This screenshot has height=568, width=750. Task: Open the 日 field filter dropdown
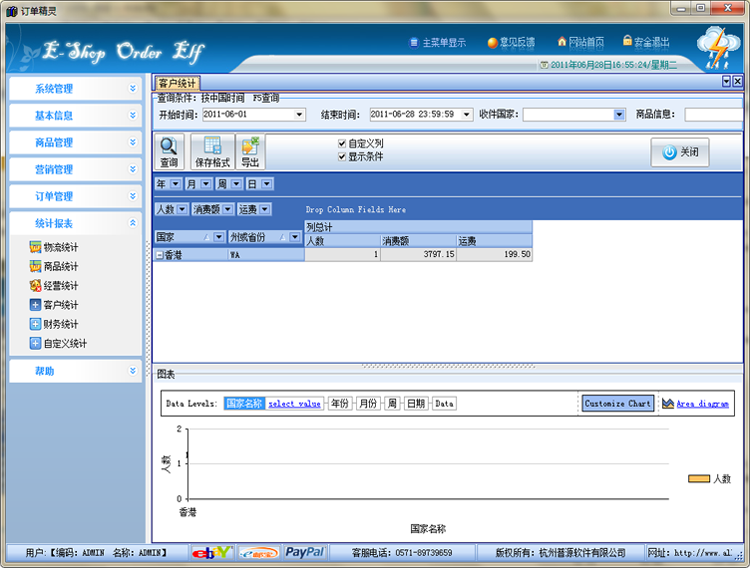pos(267,184)
